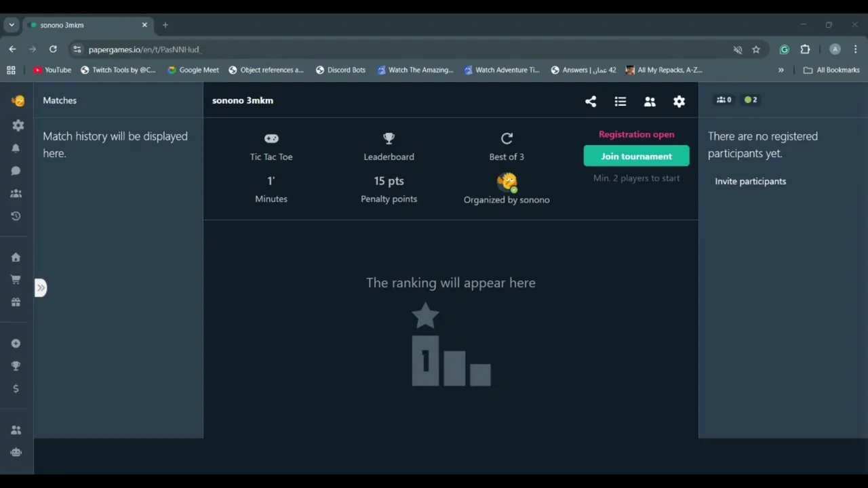Viewport: 868px width, 488px height.
Task: Show participants icon in the tournament header
Action: [x=650, y=102]
